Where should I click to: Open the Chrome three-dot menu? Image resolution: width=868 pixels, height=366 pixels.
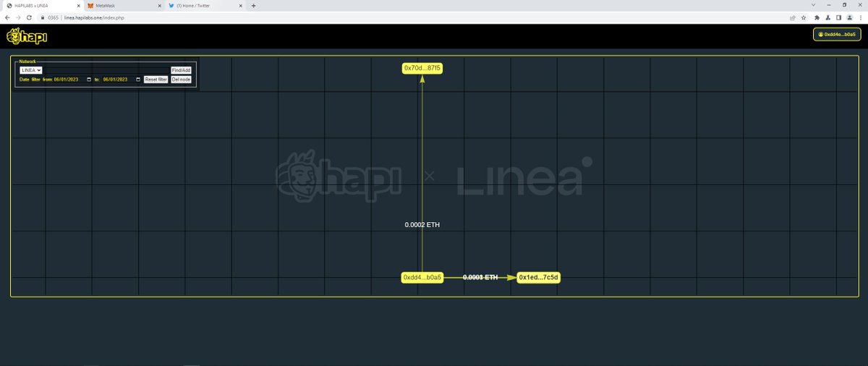click(860, 17)
